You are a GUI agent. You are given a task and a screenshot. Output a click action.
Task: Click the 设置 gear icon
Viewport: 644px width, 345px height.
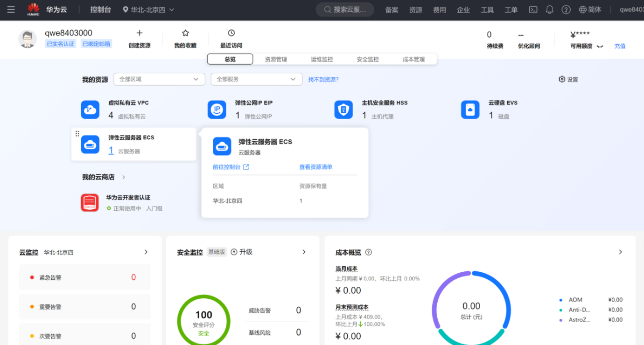pyautogui.click(x=562, y=79)
